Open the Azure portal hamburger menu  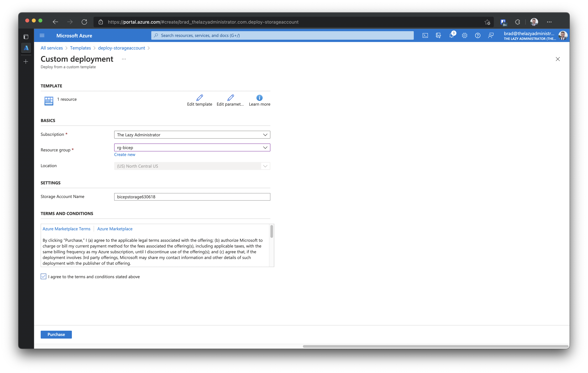tap(42, 35)
